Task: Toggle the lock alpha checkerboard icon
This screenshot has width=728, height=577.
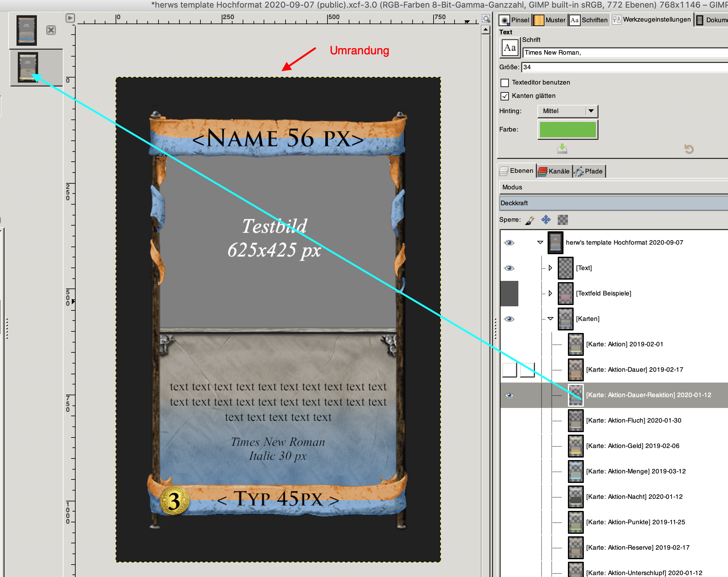Action: (x=563, y=220)
